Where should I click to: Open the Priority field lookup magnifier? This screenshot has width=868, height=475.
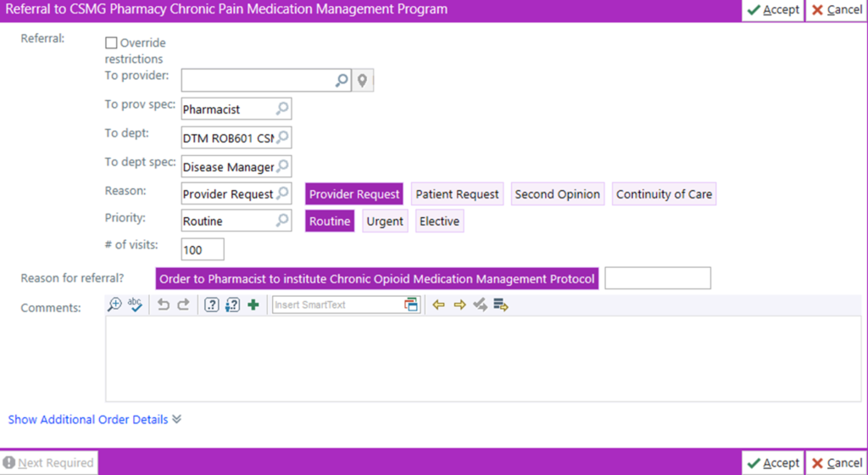282,221
